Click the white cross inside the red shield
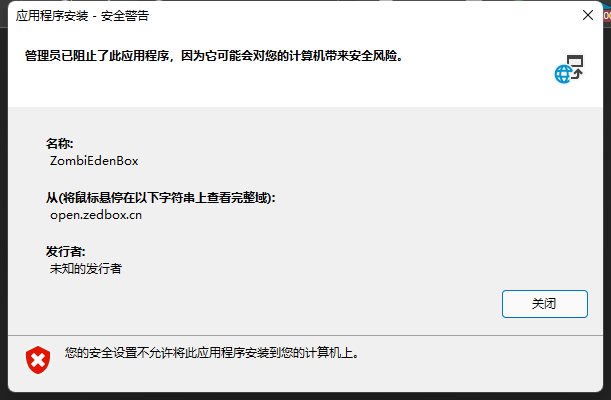This screenshot has height=400, width=611. 38,360
